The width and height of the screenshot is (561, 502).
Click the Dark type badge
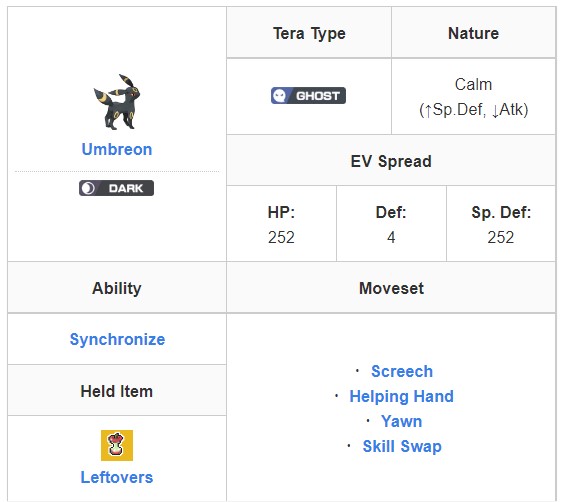[117, 188]
